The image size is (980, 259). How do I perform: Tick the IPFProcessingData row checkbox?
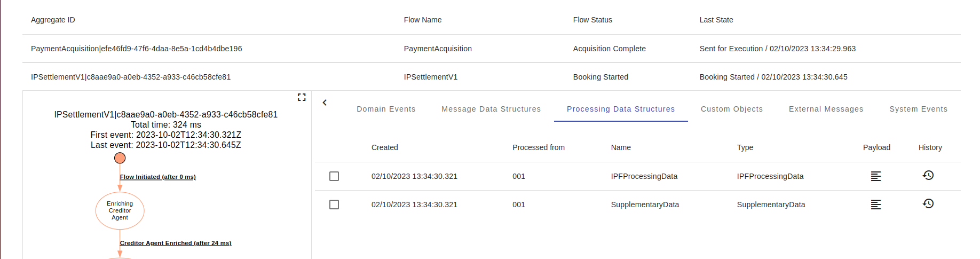point(334,176)
